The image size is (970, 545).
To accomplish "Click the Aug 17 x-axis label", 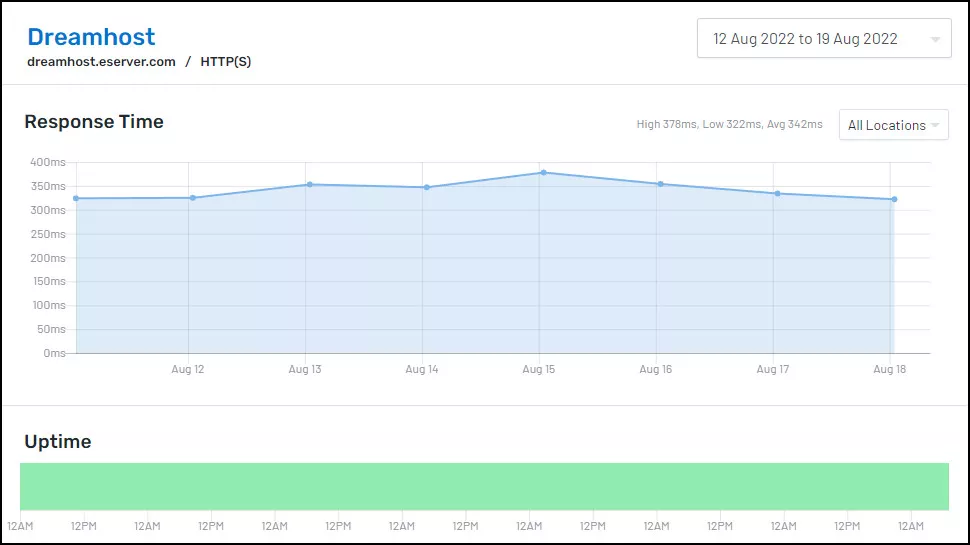I will [x=773, y=369].
